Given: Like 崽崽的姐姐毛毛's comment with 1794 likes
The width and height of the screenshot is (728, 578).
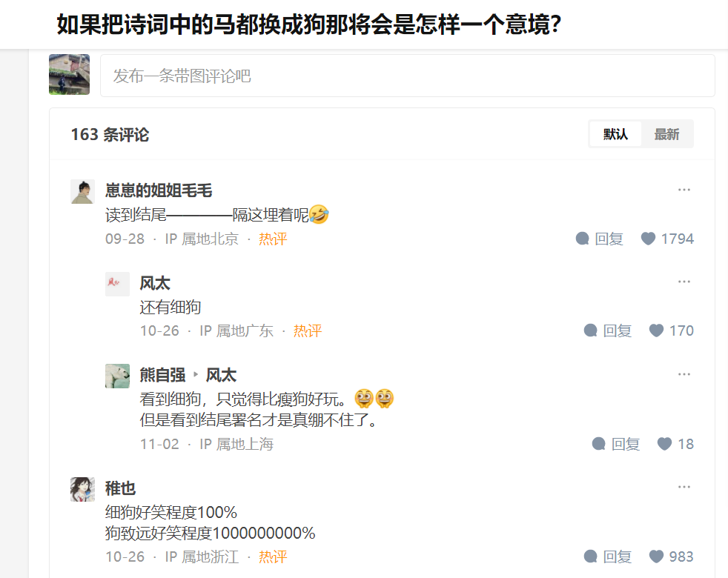Looking at the screenshot, I should click(648, 239).
